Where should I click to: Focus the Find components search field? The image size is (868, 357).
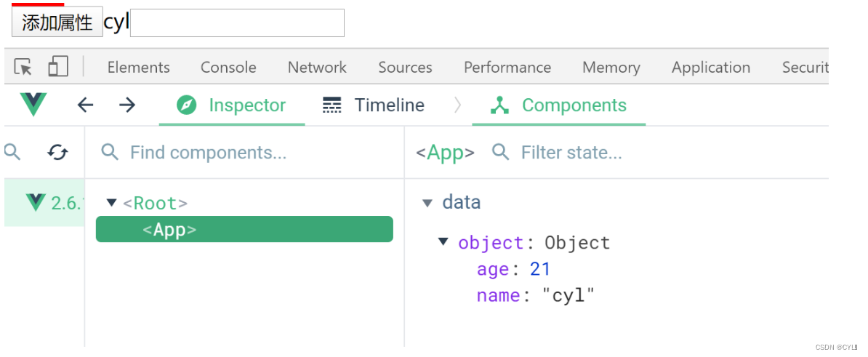click(218, 153)
